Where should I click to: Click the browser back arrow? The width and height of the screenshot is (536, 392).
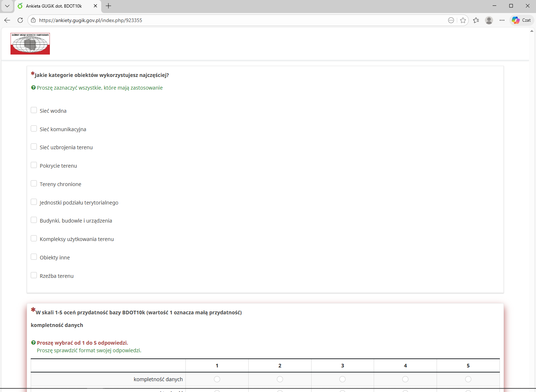coord(7,20)
